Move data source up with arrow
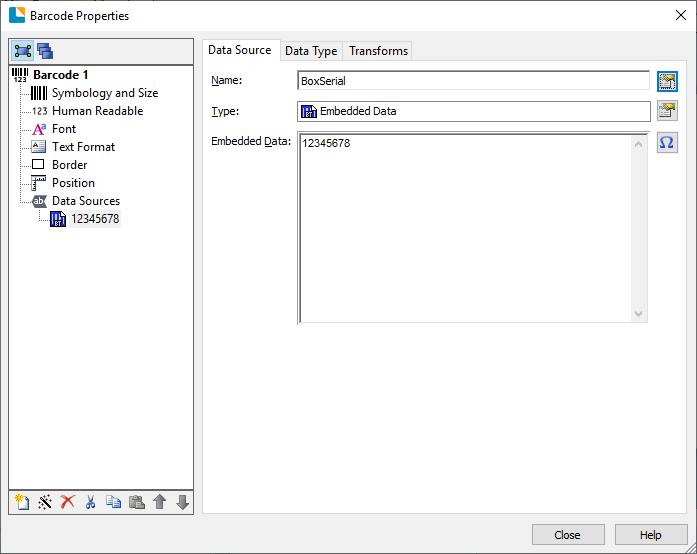 (x=159, y=502)
